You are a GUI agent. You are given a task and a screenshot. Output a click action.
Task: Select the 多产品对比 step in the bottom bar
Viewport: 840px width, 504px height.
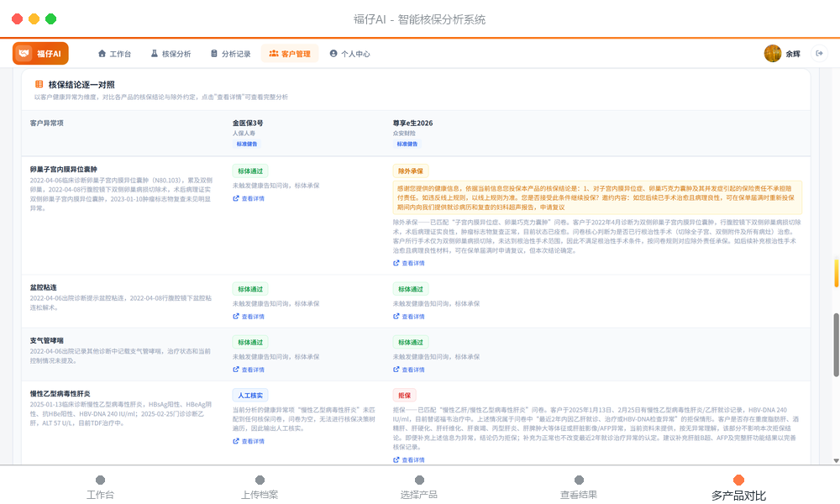point(738,487)
